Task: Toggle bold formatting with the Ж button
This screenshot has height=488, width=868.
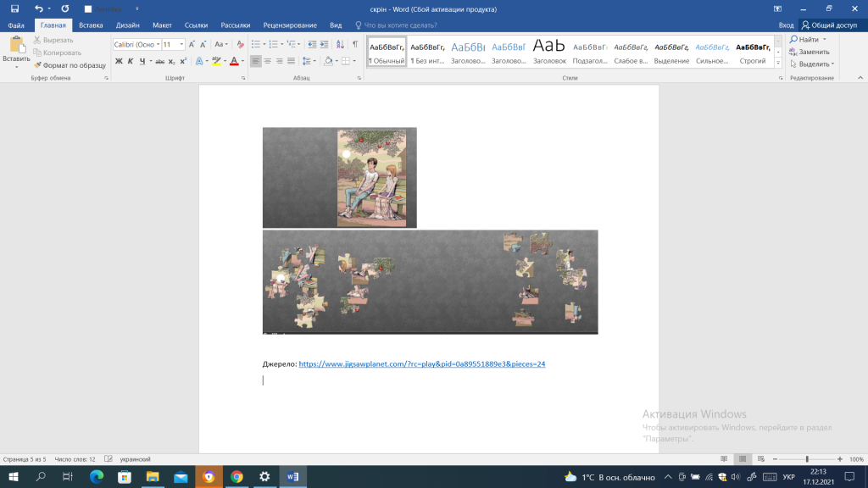Action: pyautogui.click(x=119, y=61)
